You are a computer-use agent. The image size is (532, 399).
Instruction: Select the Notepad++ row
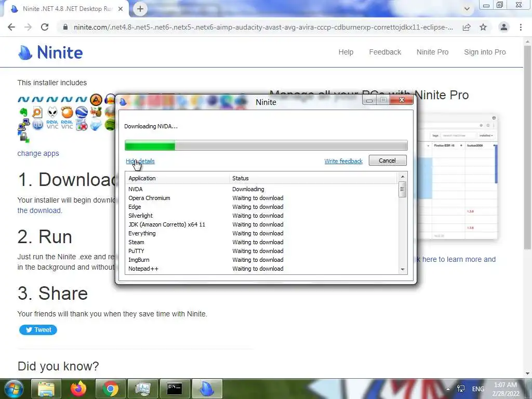point(261,269)
